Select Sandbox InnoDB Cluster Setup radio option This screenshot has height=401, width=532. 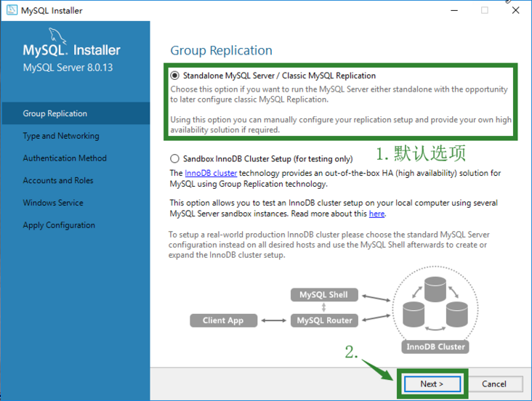[174, 158]
